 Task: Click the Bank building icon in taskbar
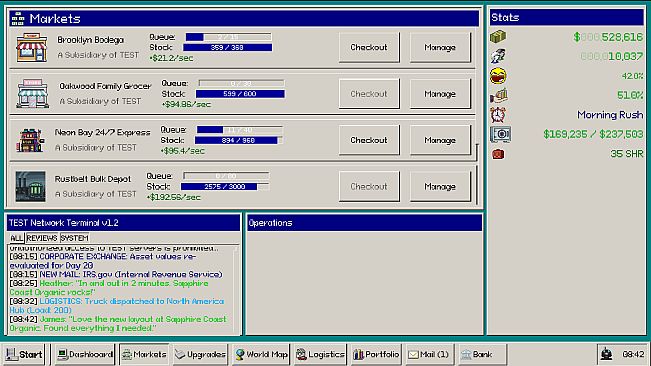pos(466,354)
